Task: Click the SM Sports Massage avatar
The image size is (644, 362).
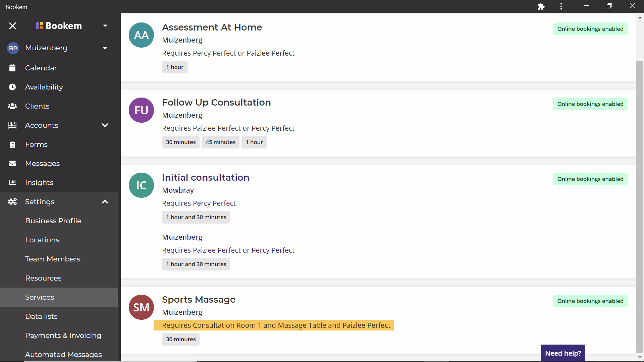Action: coord(141,307)
